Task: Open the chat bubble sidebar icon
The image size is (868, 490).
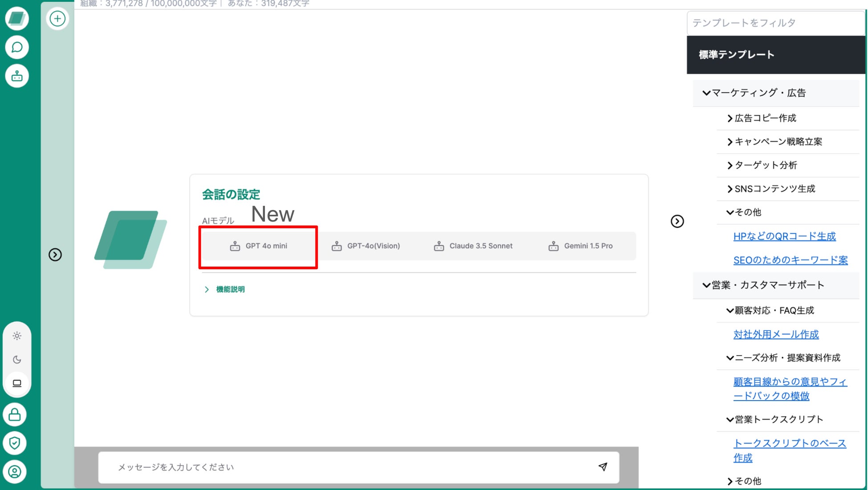Action: (17, 47)
